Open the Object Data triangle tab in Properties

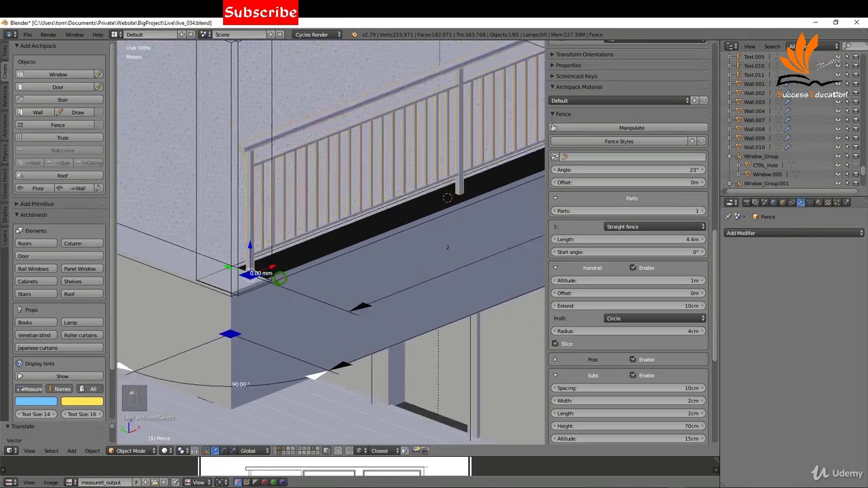coord(810,202)
